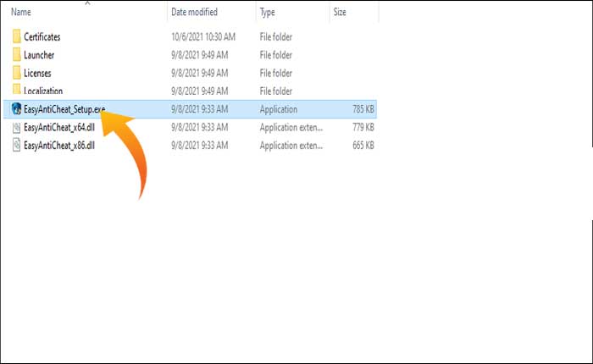Click date modified of EasyAntiCheat_x64.dll

click(200, 127)
